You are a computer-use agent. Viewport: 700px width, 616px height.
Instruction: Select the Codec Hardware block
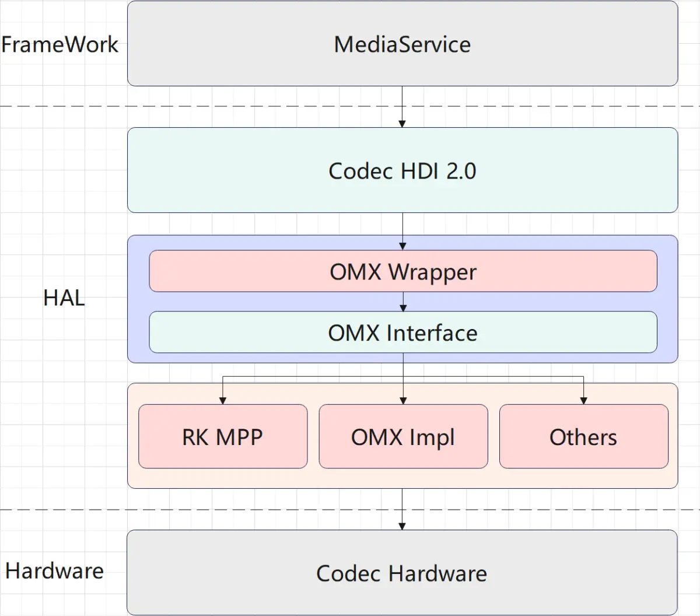(x=401, y=573)
